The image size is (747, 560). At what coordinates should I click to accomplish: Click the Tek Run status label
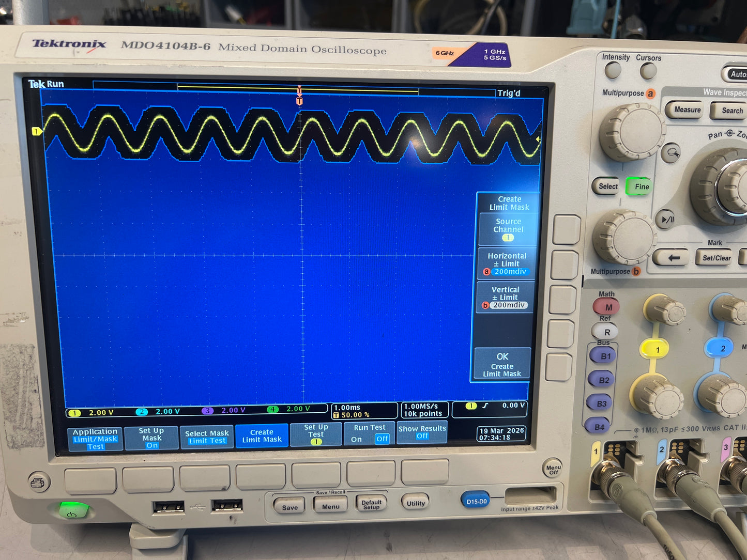pos(46,84)
